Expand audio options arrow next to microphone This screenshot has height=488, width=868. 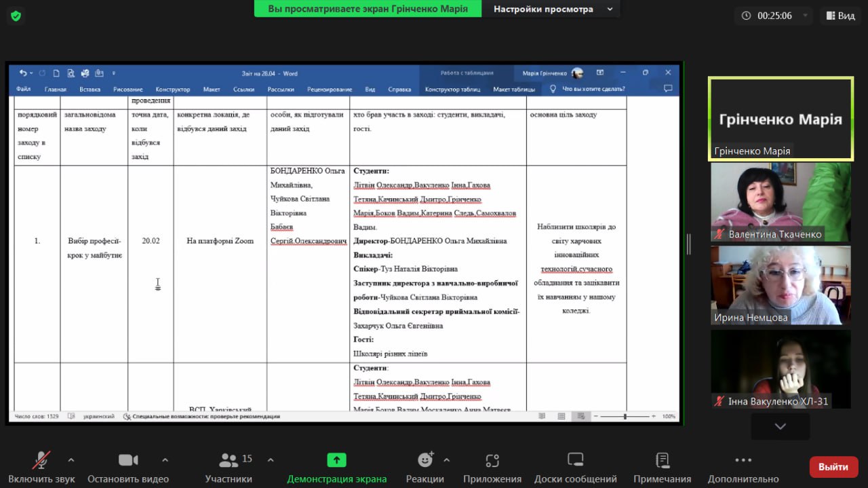pyautogui.click(x=71, y=459)
